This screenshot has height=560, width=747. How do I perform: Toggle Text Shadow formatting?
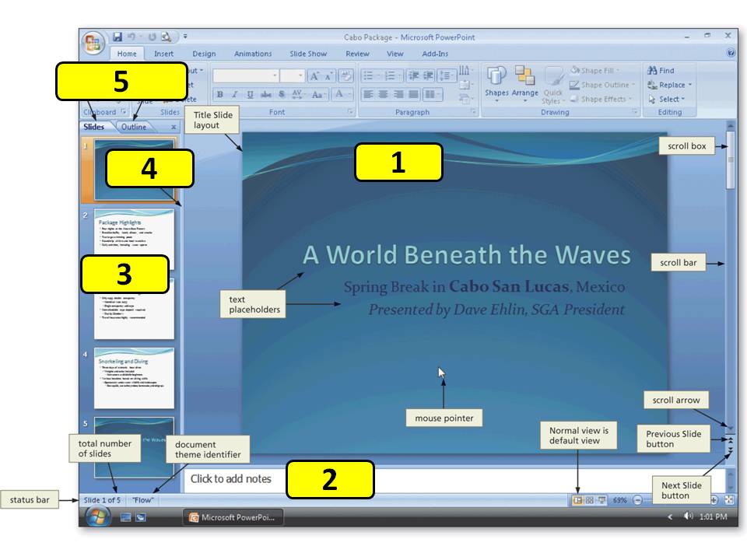pyautogui.click(x=282, y=94)
